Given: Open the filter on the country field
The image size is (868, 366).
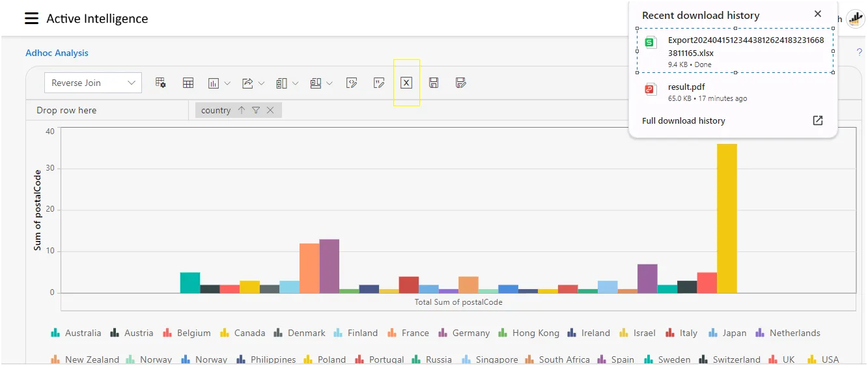Looking at the screenshot, I should coord(256,110).
